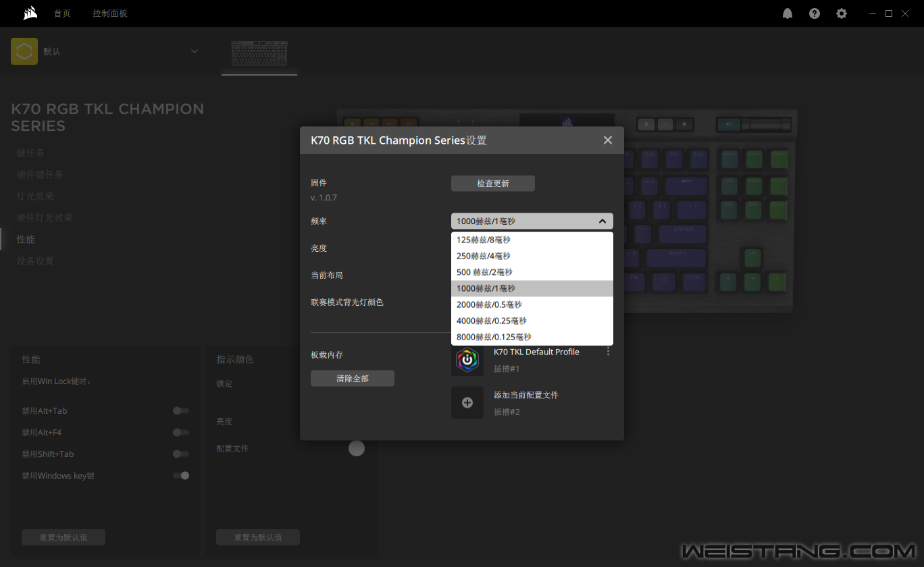
Task: Open the iCUE settings gear icon
Action: click(x=842, y=13)
